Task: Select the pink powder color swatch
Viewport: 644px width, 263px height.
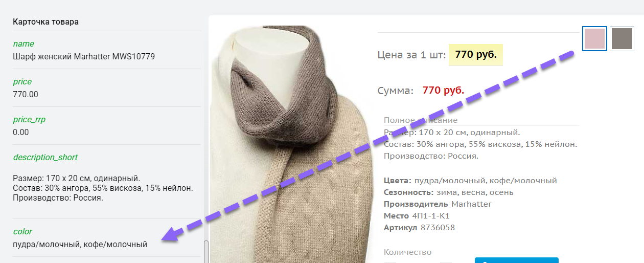Action: click(x=594, y=38)
